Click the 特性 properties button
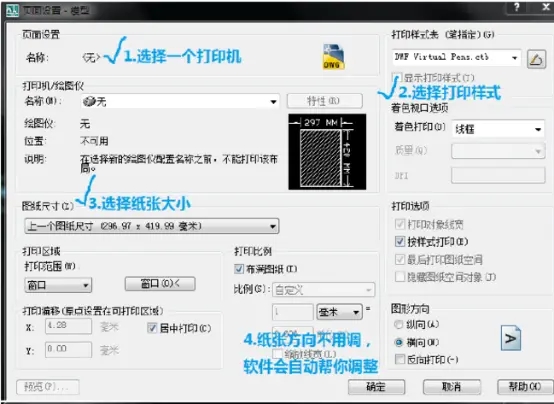Screen dimensions: 554x404 pyautogui.click(x=324, y=101)
